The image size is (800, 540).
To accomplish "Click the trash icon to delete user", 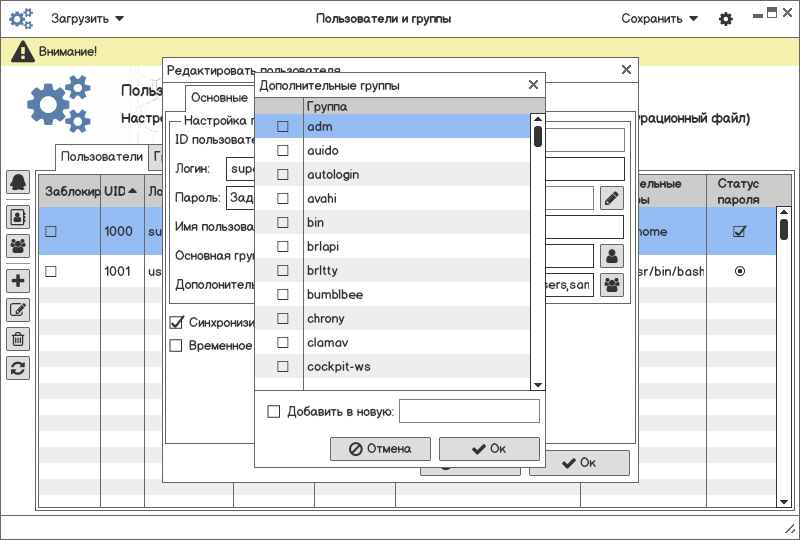I will (x=18, y=339).
